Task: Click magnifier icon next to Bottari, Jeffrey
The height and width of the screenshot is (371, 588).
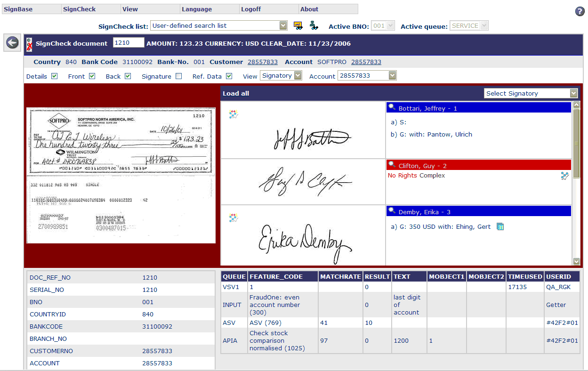Action: tap(392, 107)
